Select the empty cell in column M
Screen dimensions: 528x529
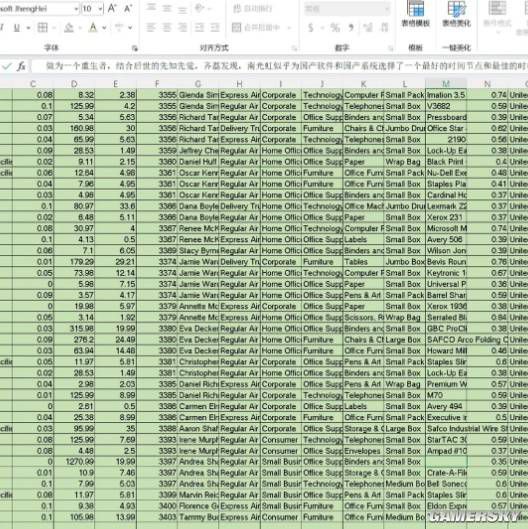(446, 461)
